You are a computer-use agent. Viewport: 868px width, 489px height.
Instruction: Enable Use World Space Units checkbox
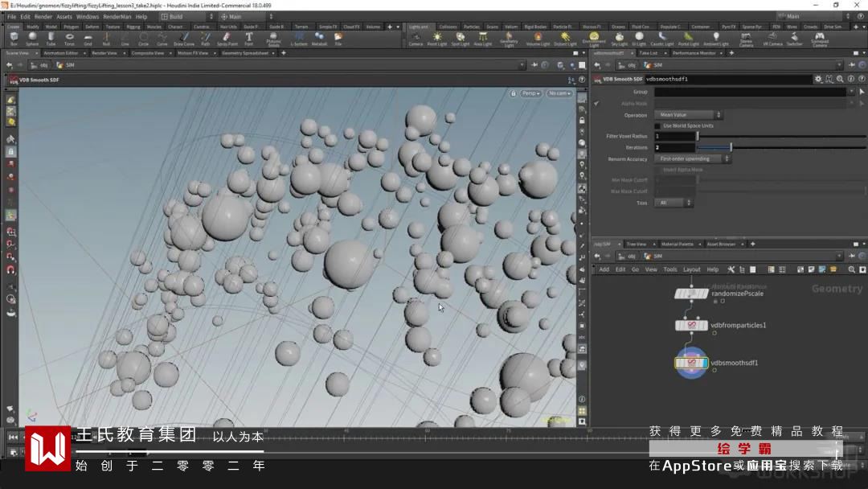coord(657,125)
